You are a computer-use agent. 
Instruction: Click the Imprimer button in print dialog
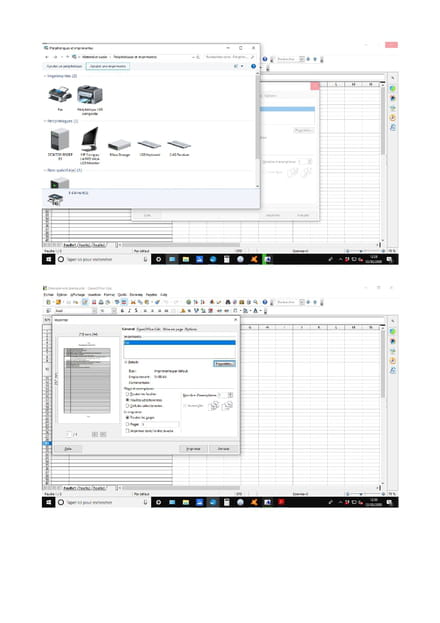(x=194, y=449)
